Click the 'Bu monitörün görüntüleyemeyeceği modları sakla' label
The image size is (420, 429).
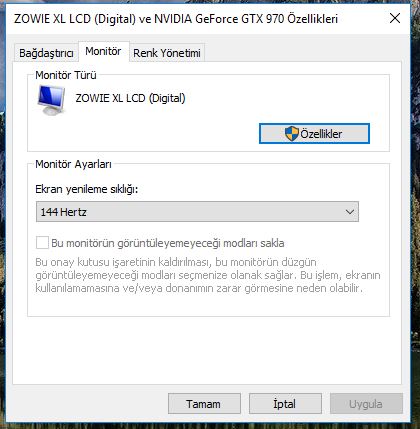pyautogui.click(x=168, y=243)
